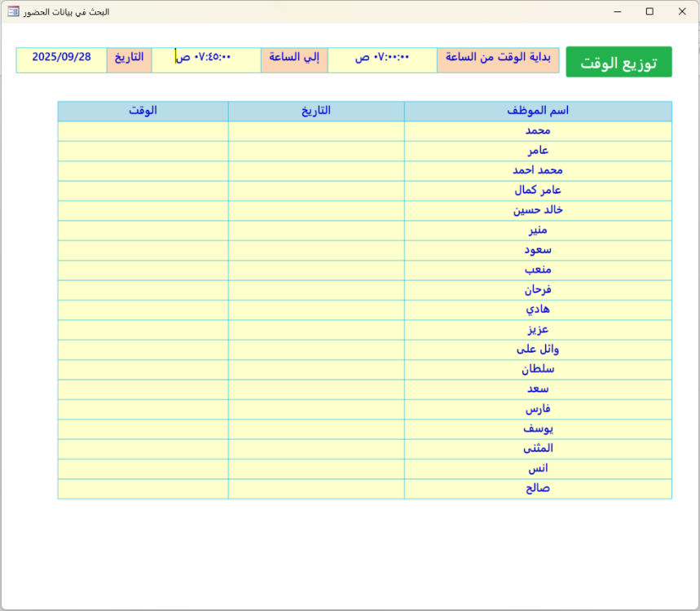Click the إلي الساعة label
The height and width of the screenshot is (611, 700).
(x=294, y=59)
